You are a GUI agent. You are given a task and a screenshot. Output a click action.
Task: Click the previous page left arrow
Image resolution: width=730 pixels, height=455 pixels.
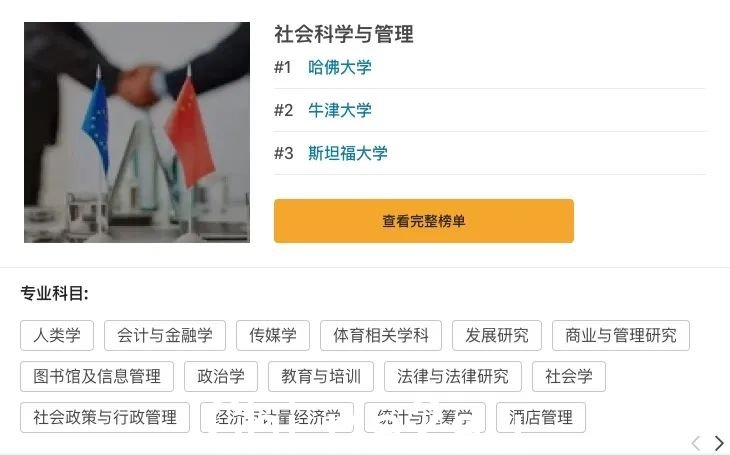pyautogui.click(x=696, y=442)
